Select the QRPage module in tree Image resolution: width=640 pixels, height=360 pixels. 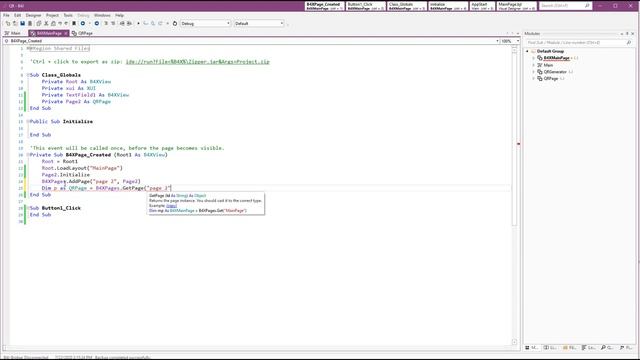point(551,78)
